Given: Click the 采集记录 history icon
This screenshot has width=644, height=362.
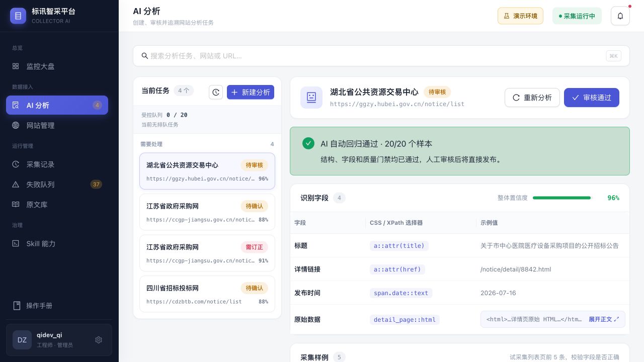Looking at the screenshot, I should click(16, 164).
